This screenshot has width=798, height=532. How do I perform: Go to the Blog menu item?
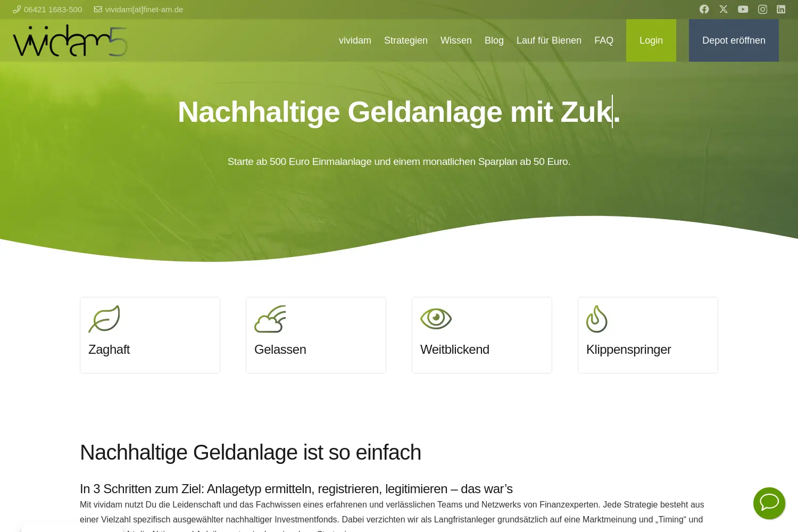click(x=494, y=40)
